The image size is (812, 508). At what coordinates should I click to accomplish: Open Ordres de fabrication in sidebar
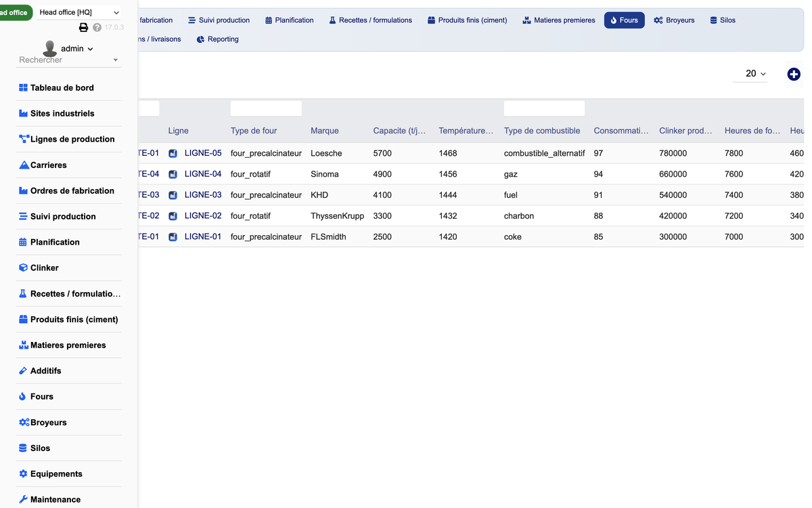click(69, 190)
